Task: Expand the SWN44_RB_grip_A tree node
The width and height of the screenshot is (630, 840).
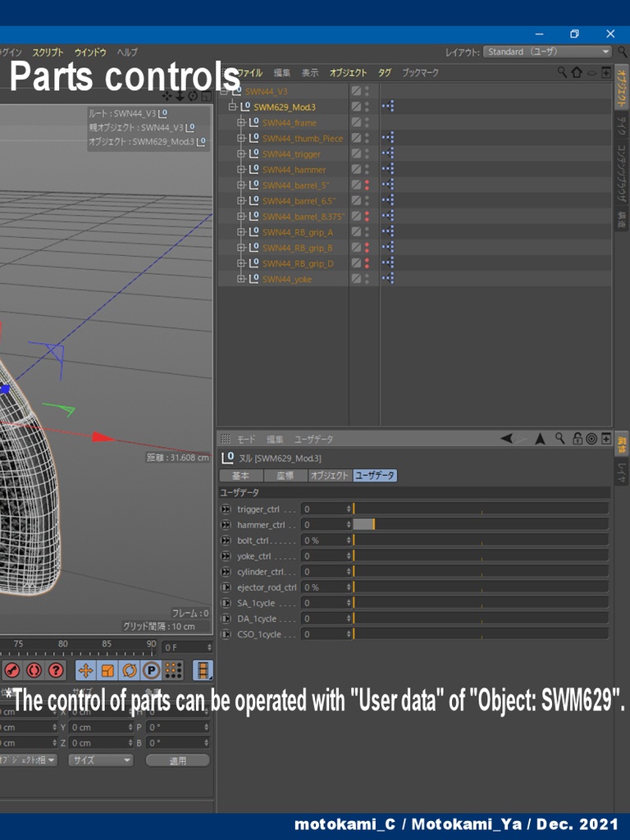Action: [x=241, y=232]
